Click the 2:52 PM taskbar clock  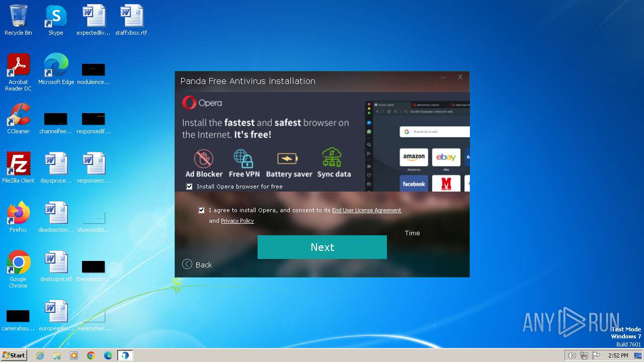pyautogui.click(x=618, y=355)
